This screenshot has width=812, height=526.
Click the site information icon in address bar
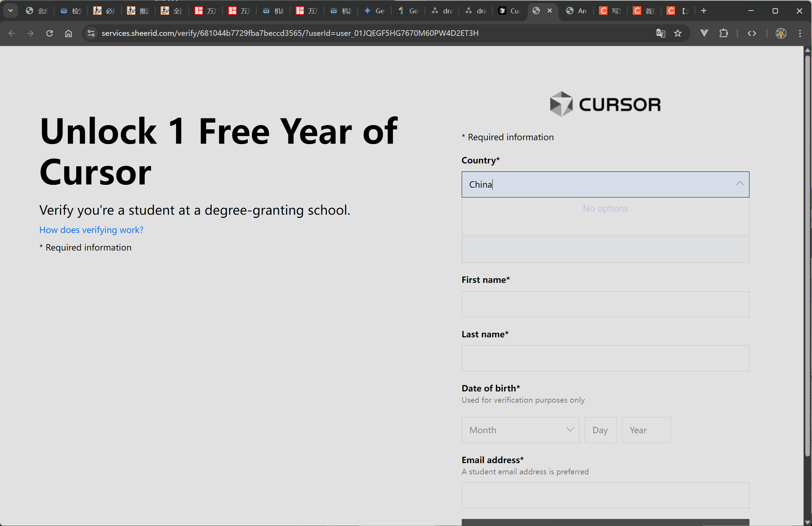click(91, 33)
